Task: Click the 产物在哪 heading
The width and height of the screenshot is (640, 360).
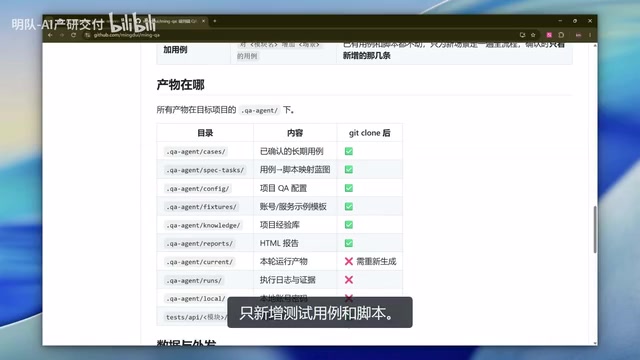Action: click(x=180, y=85)
